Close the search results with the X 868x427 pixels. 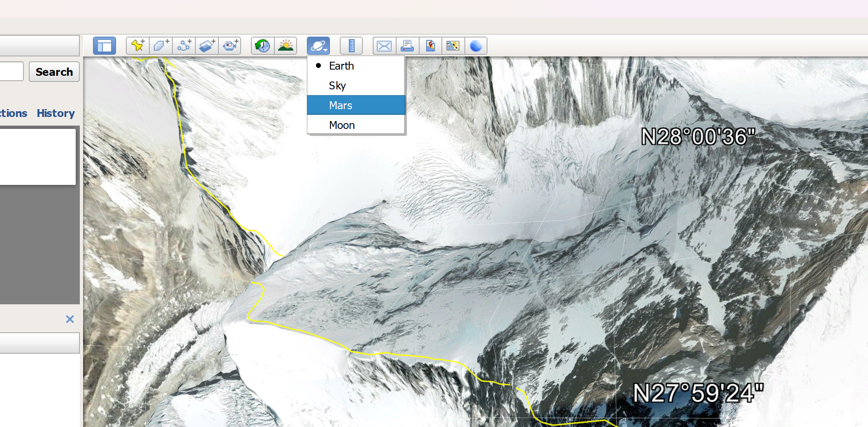click(70, 319)
